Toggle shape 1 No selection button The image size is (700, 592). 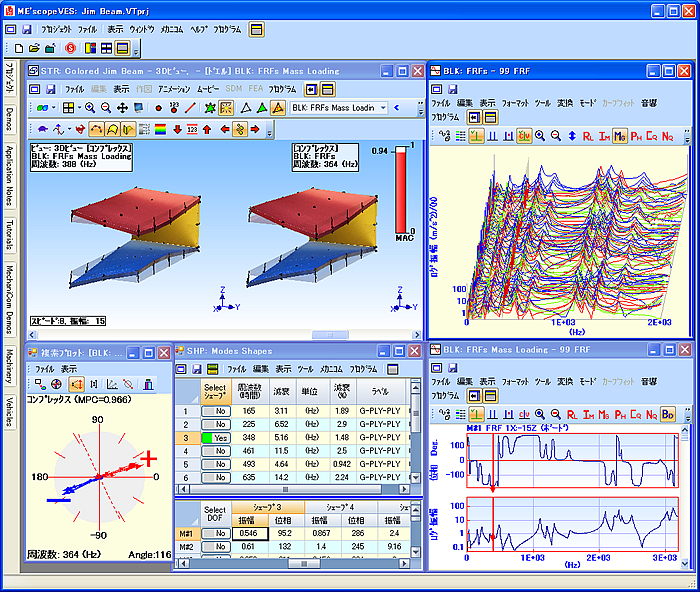(x=214, y=411)
